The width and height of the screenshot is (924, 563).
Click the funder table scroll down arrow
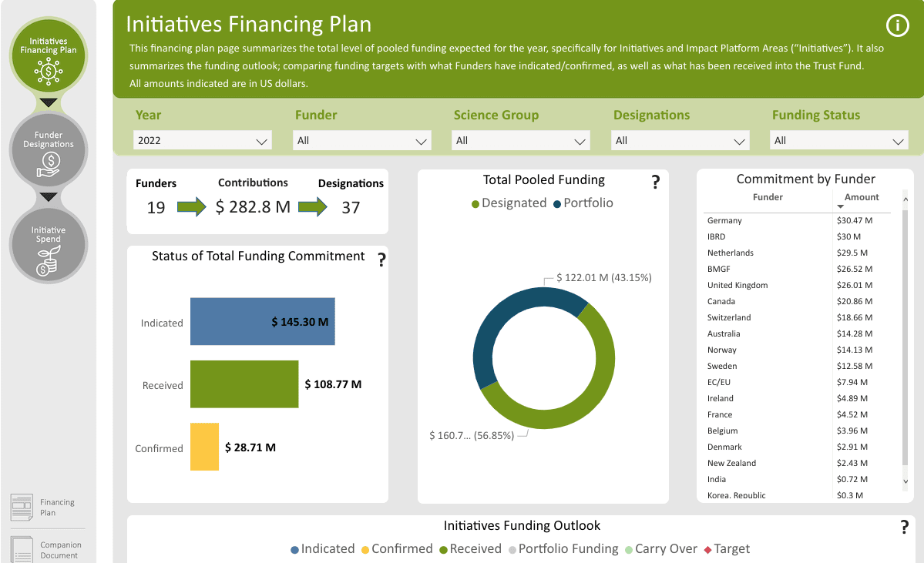(x=906, y=481)
